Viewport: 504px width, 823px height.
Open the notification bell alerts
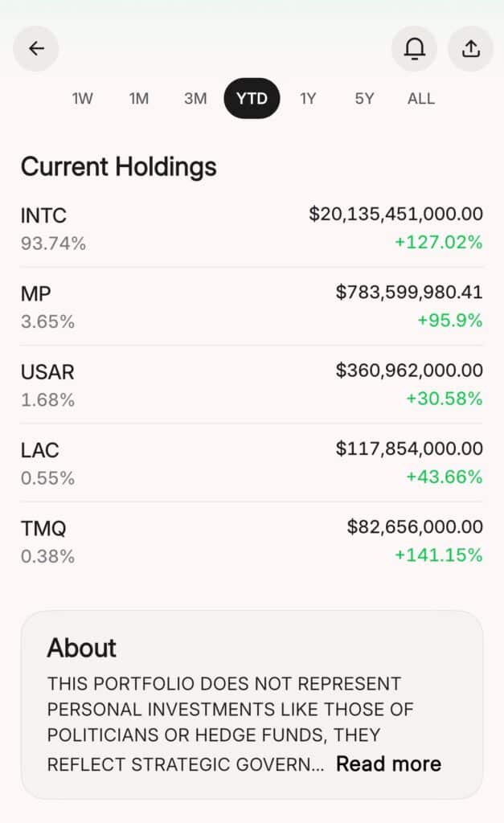pyautogui.click(x=414, y=48)
